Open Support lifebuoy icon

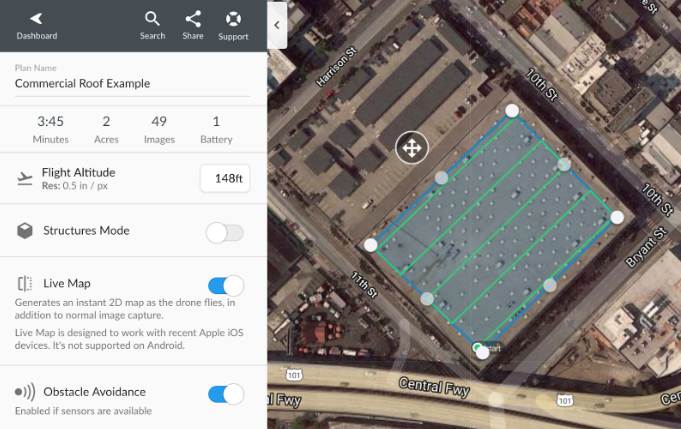(x=233, y=19)
